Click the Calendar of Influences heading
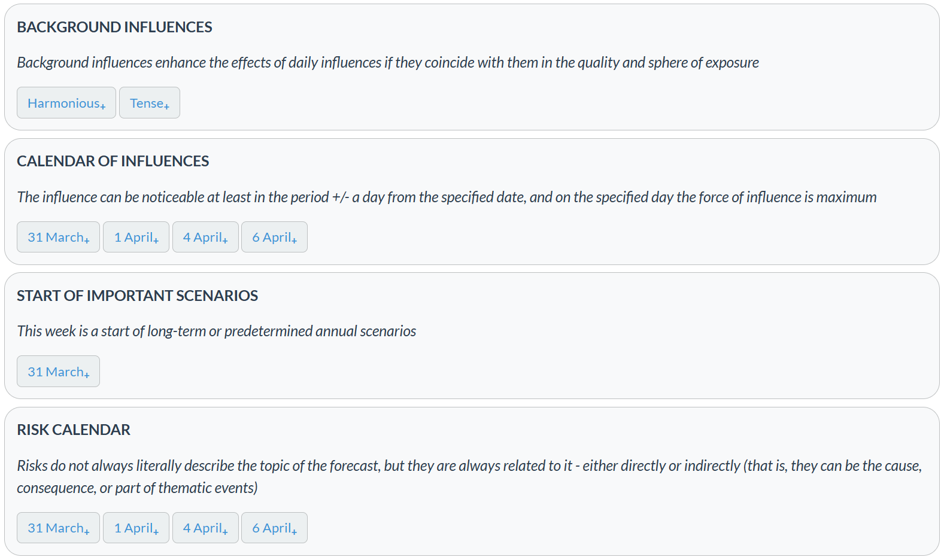Screen dimensions: 944x560 [x=113, y=161]
